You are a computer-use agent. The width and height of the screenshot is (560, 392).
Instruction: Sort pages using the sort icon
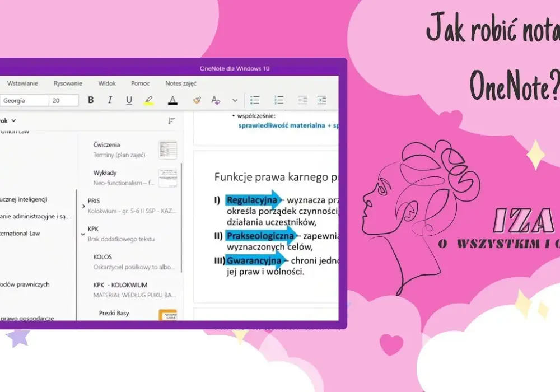171,120
